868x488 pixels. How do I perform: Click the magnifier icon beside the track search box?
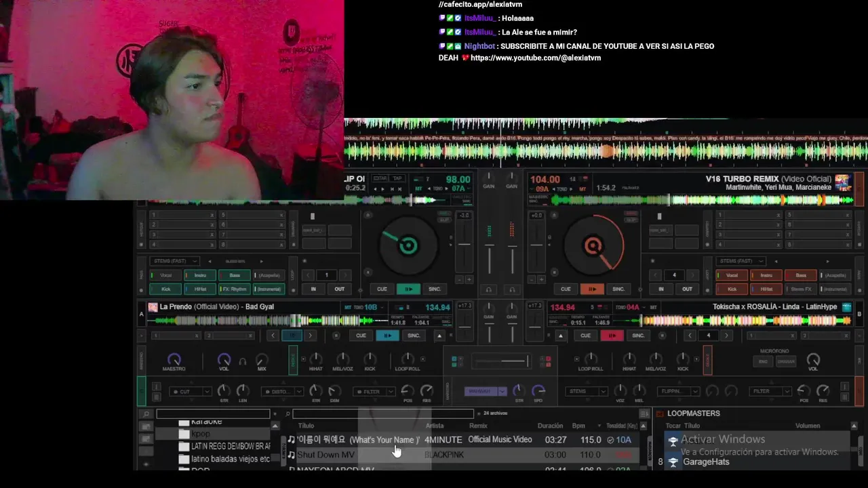click(288, 413)
